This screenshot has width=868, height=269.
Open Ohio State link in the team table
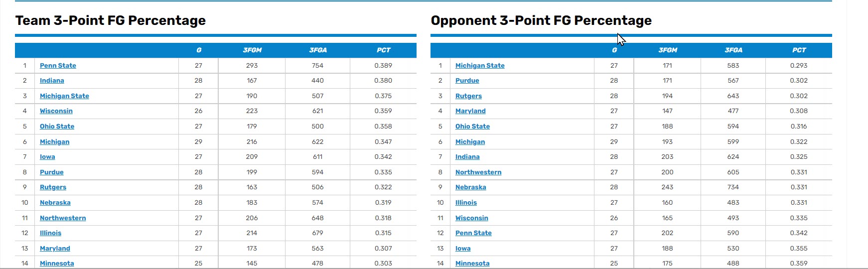click(x=57, y=127)
